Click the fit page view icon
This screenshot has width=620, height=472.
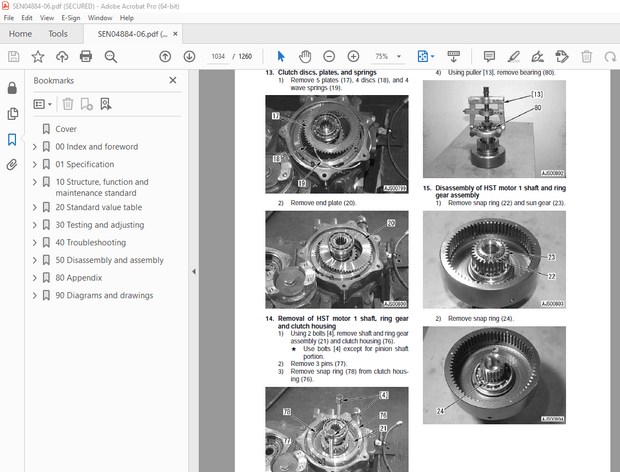tap(423, 57)
